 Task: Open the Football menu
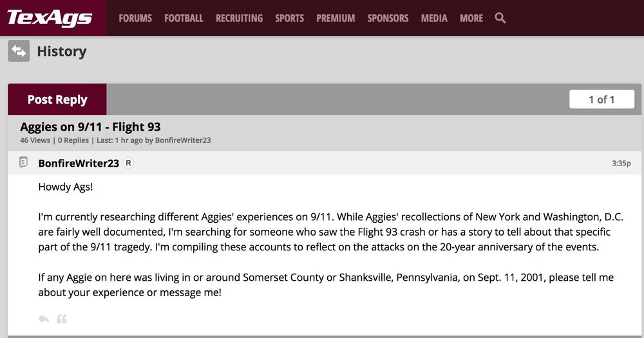coord(184,18)
